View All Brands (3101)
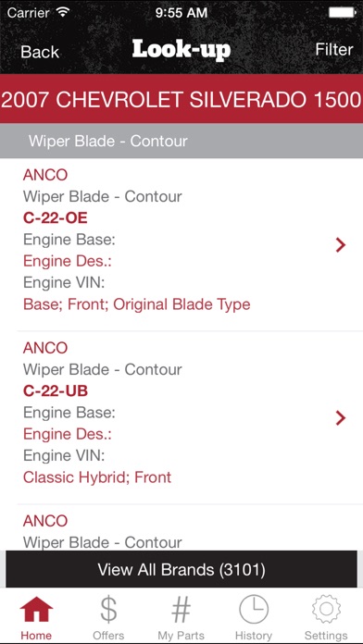 tap(181, 569)
